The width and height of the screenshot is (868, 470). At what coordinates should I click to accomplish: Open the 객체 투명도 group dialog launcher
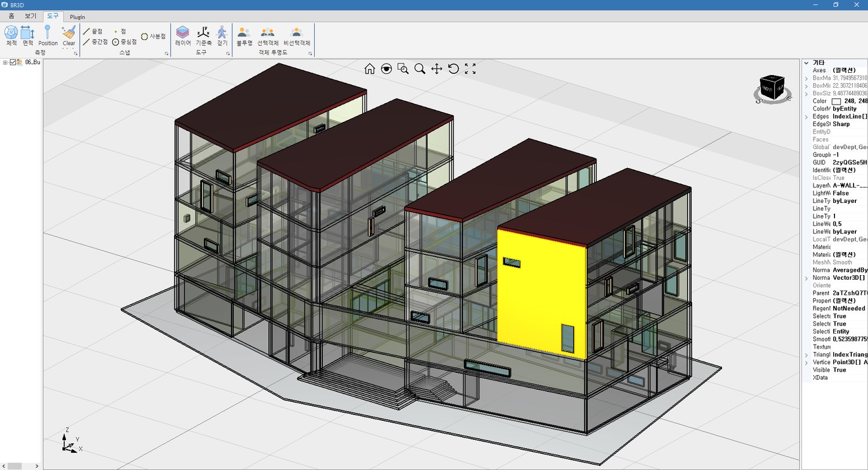[310, 54]
